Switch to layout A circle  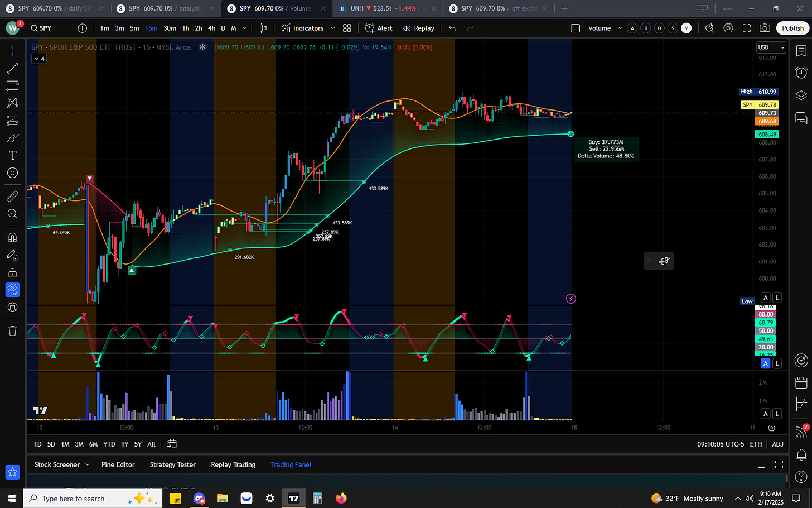point(632,28)
